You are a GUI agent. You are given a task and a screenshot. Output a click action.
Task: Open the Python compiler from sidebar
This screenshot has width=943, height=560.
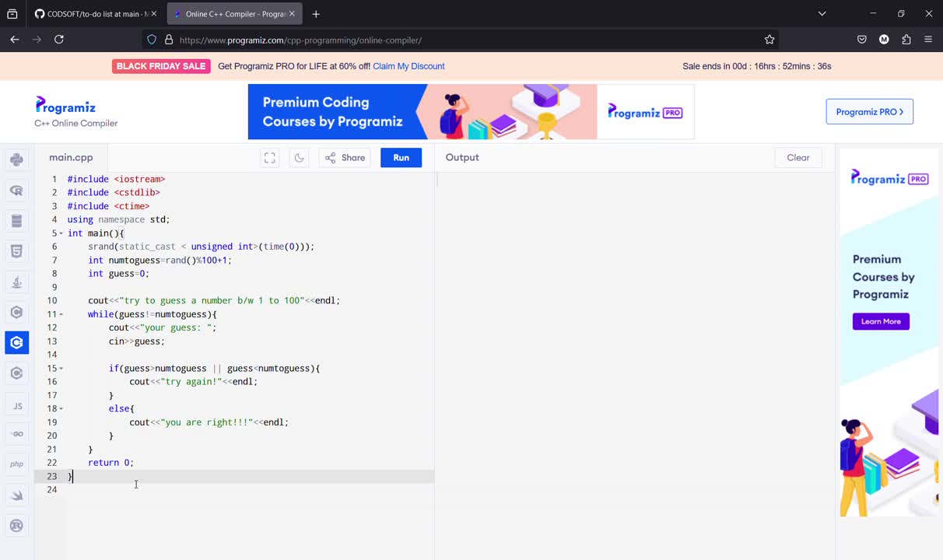pos(16,160)
